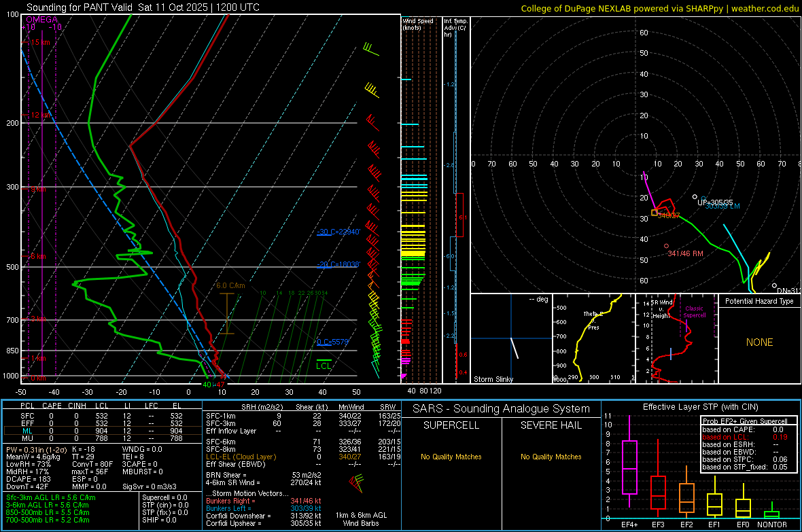Image resolution: width=802 pixels, height=532 pixels.
Task: Select the EFF parcel row
Action: (x=103, y=423)
